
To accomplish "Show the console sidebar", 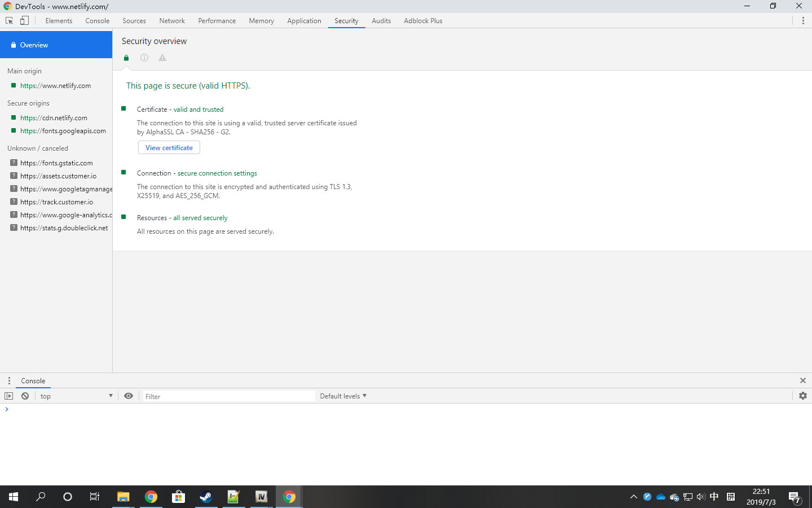I will (8, 396).
